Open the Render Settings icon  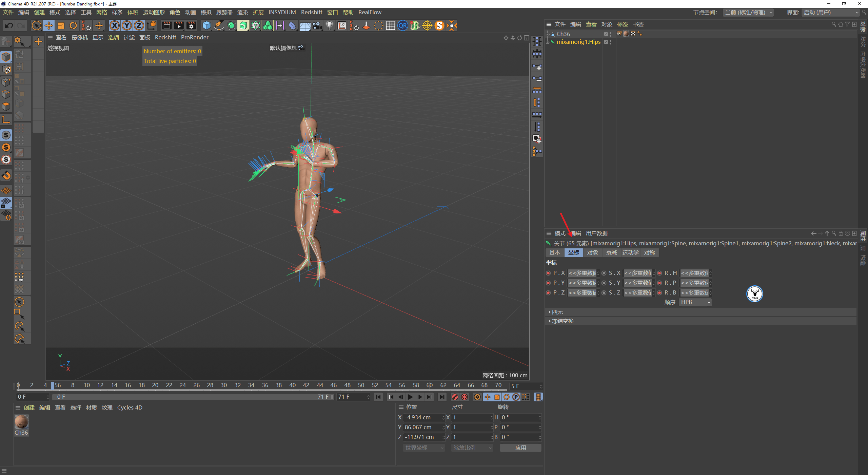tap(192, 25)
